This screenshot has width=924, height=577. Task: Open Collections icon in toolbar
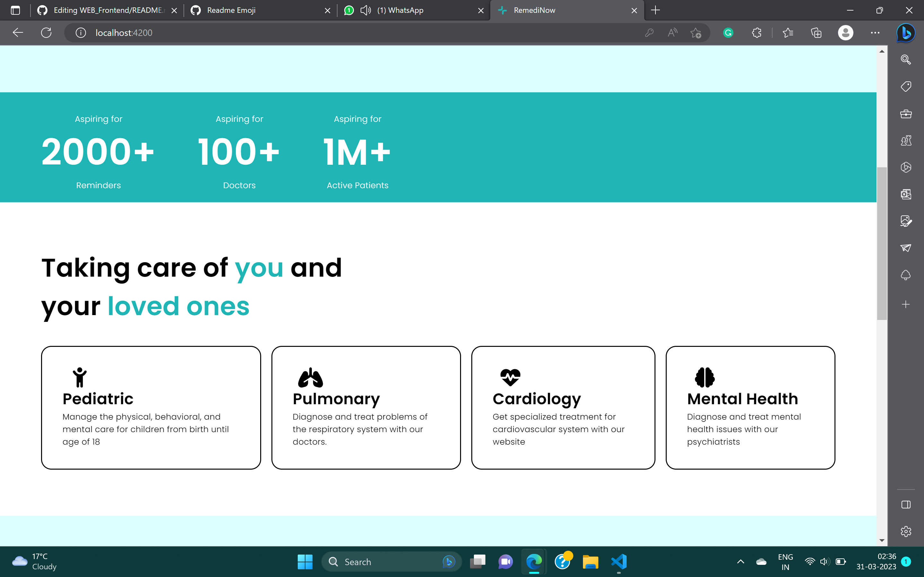pos(816,33)
